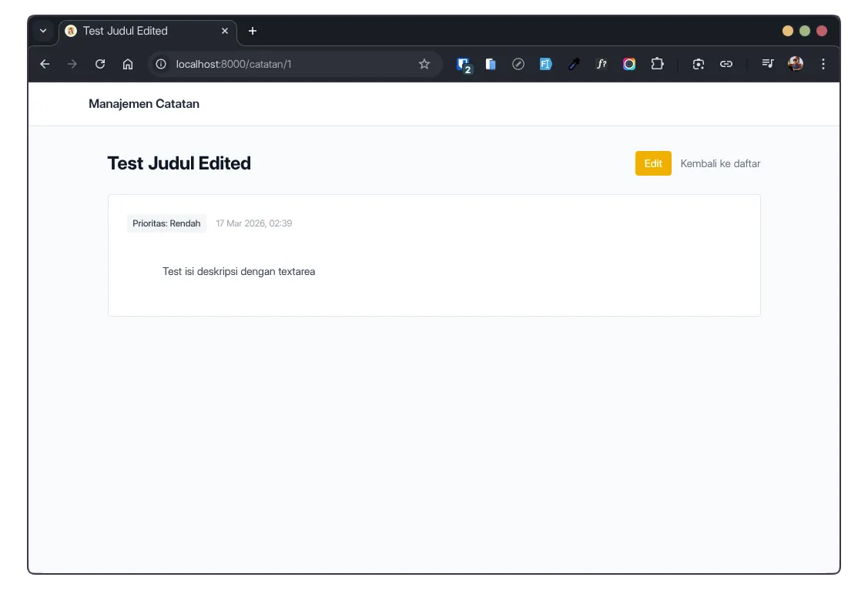Expand the tab search dropdown chevron
Image resolution: width=868 pixels, height=614 pixels.
tap(44, 31)
